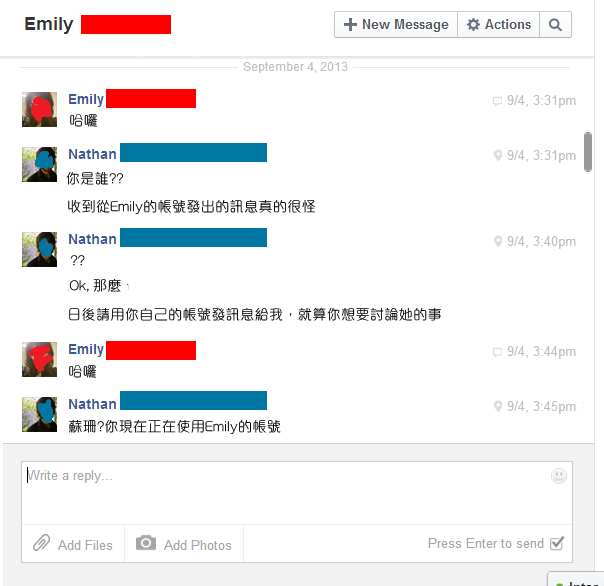Click the conversation scrollbar thumb

(587, 152)
